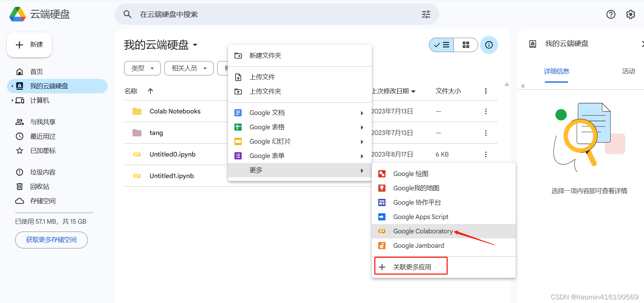
Task: Switch to grid view layout
Action: 466,45
